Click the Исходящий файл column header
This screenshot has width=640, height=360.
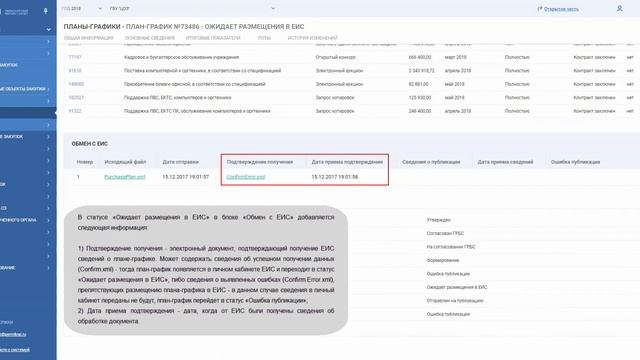pos(125,162)
